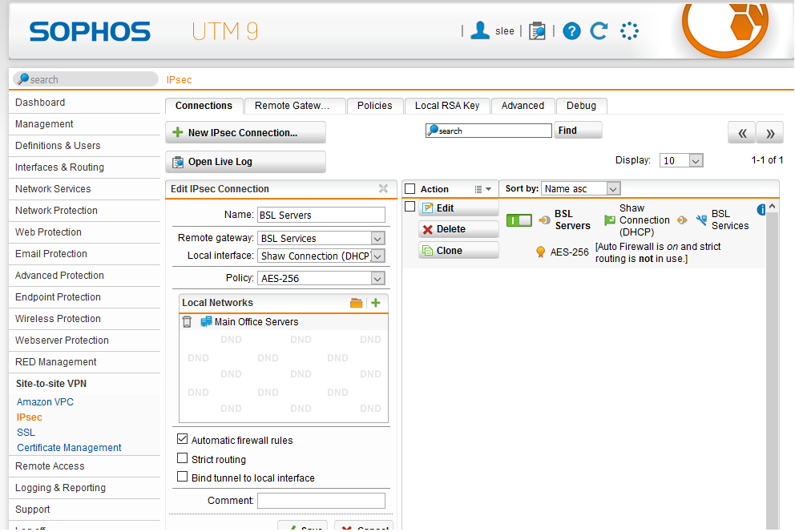This screenshot has width=795, height=532.
Task: Click the connections list search field
Action: (488, 131)
